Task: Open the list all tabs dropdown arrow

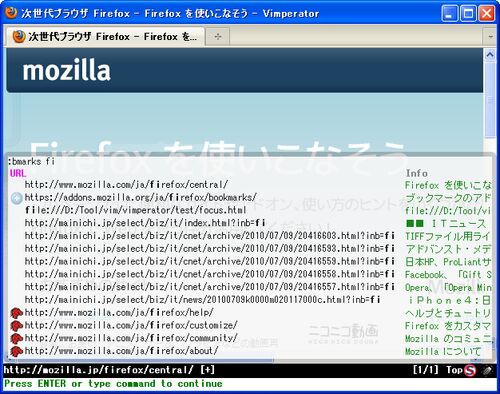Action: 490,36
